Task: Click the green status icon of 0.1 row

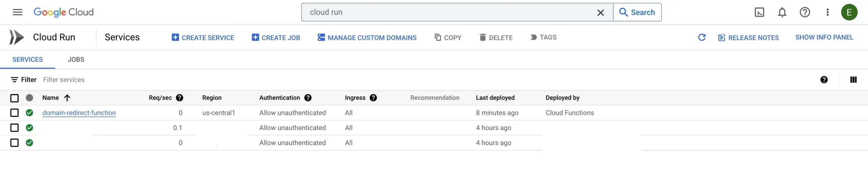Action: tap(29, 128)
